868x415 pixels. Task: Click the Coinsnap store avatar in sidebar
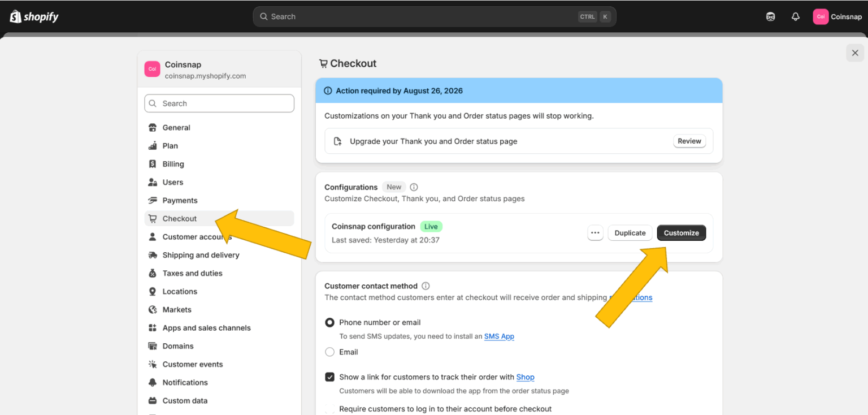pyautogui.click(x=152, y=69)
